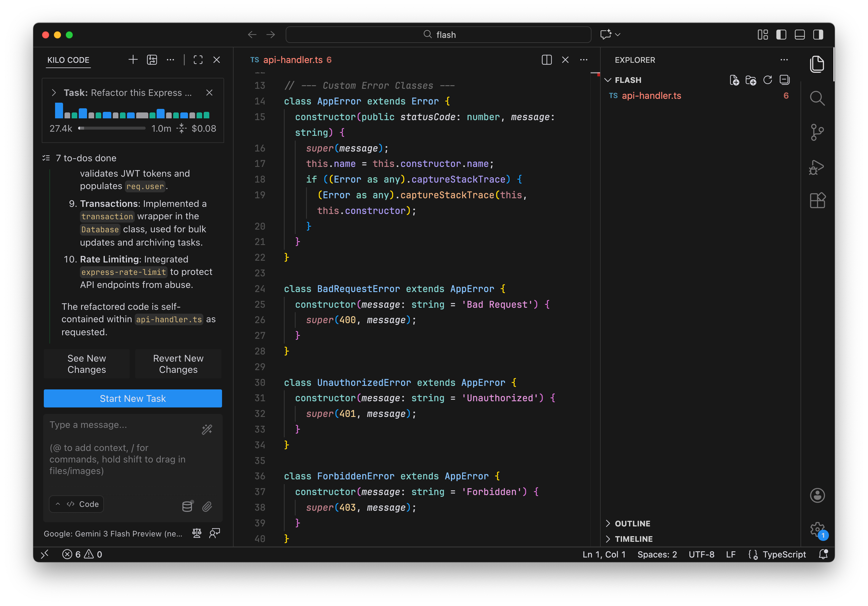Expand the TIMELINE section

[x=633, y=539]
